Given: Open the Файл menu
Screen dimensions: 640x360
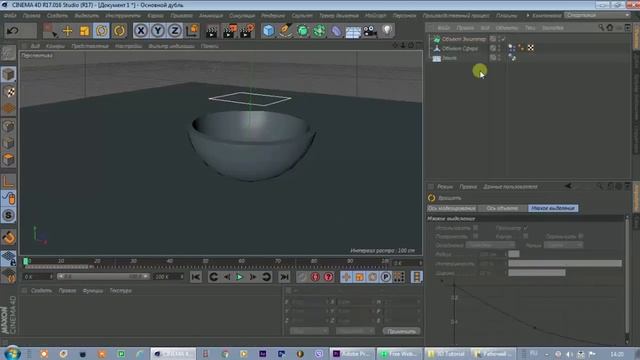Looking at the screenshot, I should [x=10, y=16].
